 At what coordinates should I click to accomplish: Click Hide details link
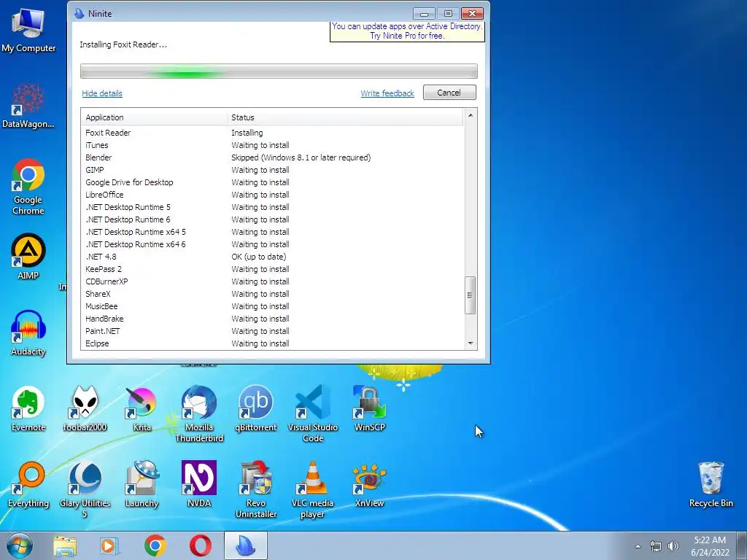pyautogui.click(x=102, y=93)
